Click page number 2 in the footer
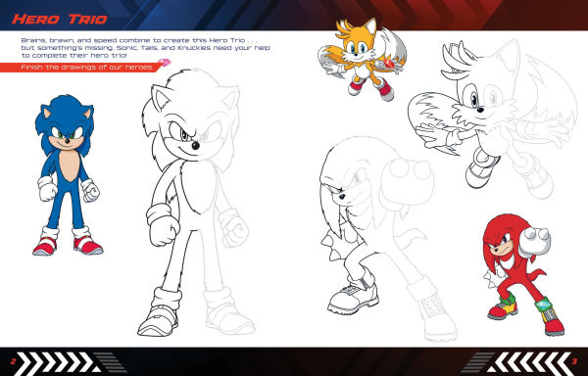588x376 pixels. coord(13,361)
